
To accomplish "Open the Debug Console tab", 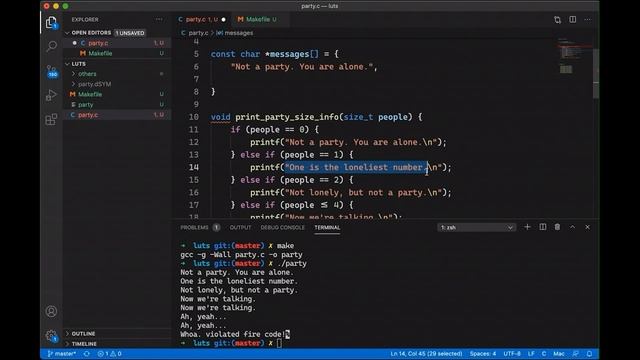I will (x=282, y=227).
